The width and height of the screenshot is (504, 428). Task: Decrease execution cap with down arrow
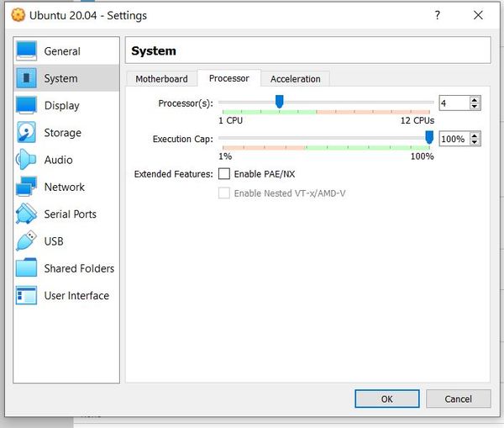(x=475, y=142)
